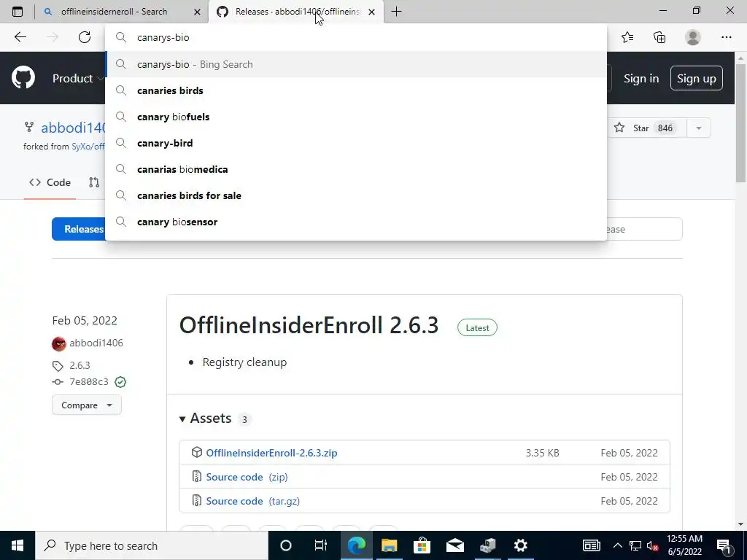This screenshot has width=747, height=560.
Task: Open the notification center icon
Action: [724, 545]
